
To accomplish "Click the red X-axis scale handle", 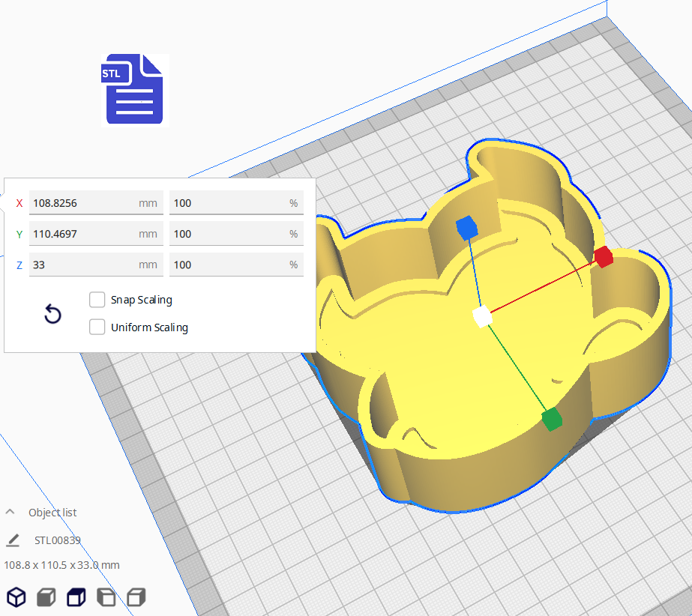I will tap(604, 257).
